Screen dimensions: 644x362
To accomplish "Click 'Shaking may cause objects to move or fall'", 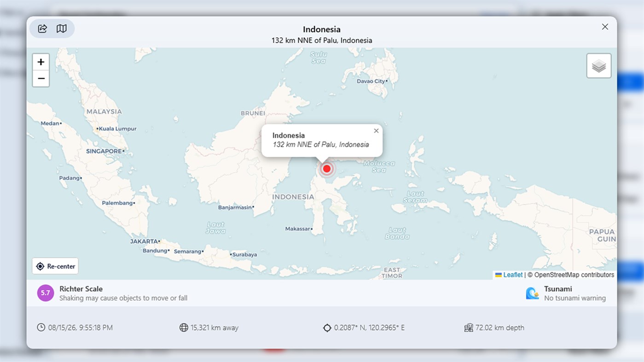I will coord(123,298).
